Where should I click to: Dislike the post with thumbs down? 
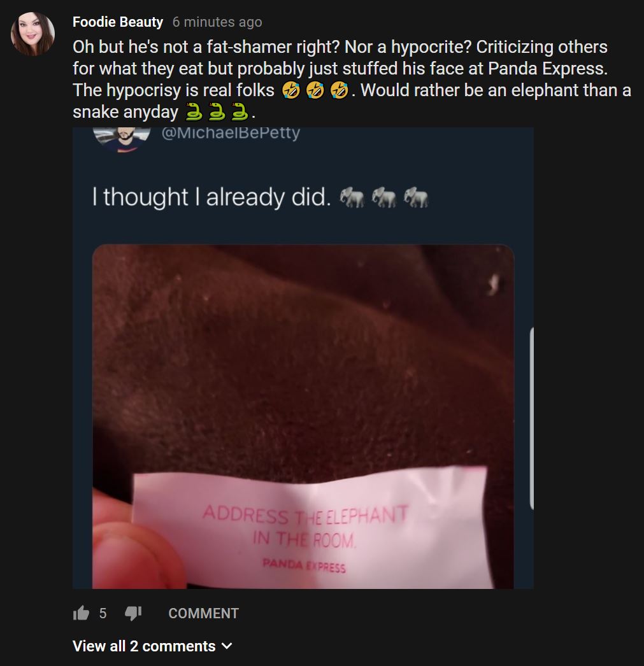(133, 613)
